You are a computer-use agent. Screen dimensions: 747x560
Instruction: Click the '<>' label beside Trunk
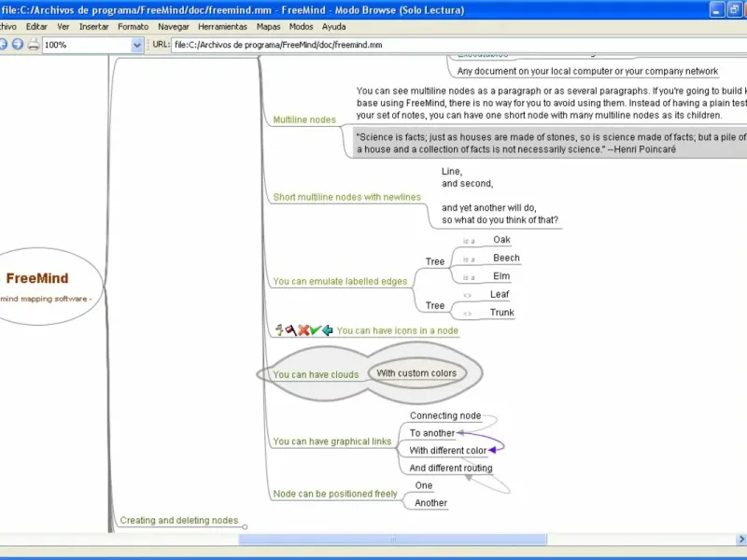tap(468, 314)
